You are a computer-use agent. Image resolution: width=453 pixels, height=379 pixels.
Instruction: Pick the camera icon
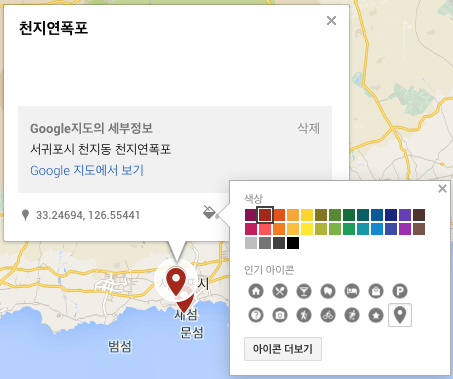(280, 315)
